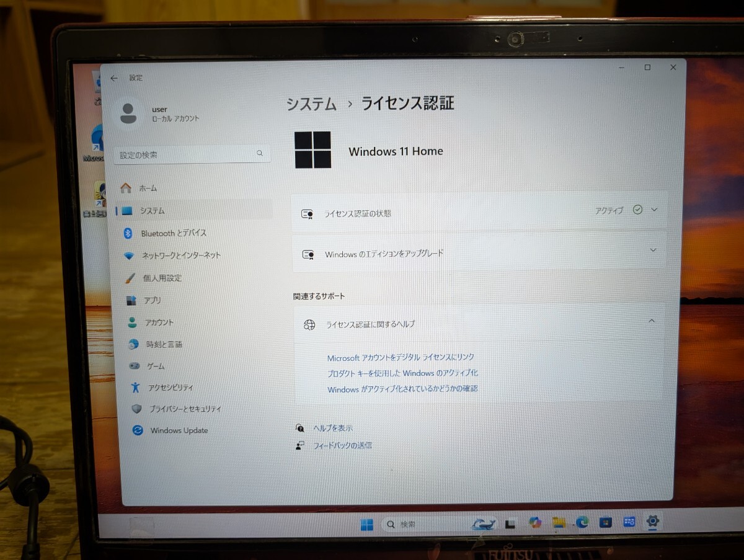Open Task View on the taskbar

tap(510, 524)
